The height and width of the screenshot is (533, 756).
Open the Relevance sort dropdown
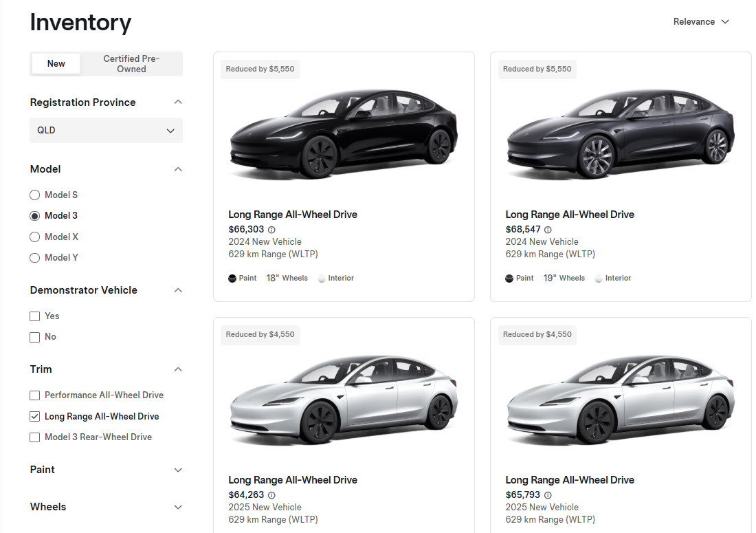click(700, 21)
